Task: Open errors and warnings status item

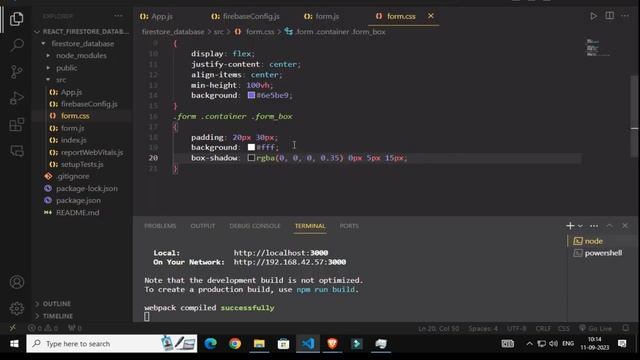Action: [43, 328]
